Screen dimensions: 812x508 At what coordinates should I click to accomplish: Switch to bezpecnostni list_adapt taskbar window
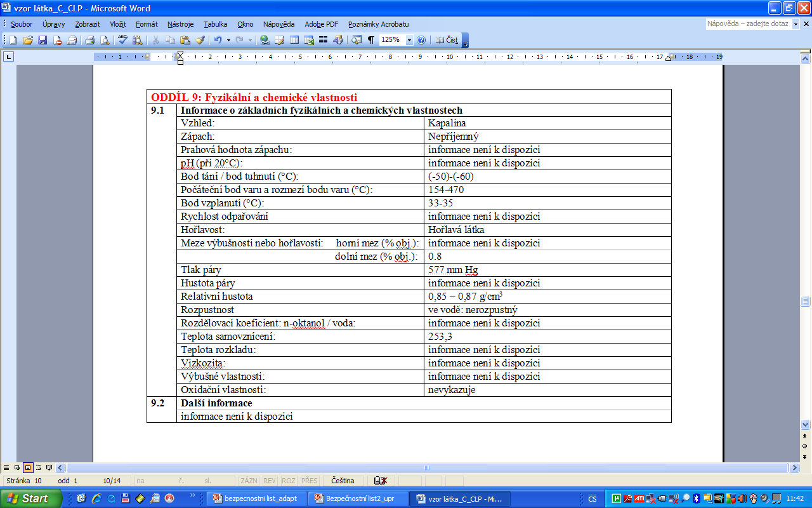pyautogui.click(x=256, y=498)
